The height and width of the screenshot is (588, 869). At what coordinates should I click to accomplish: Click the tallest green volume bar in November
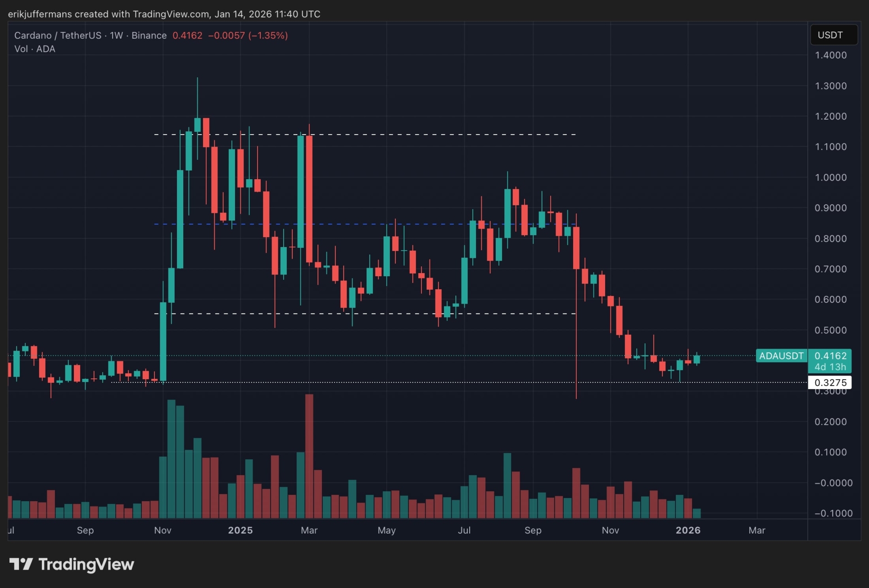coord(171,459)
